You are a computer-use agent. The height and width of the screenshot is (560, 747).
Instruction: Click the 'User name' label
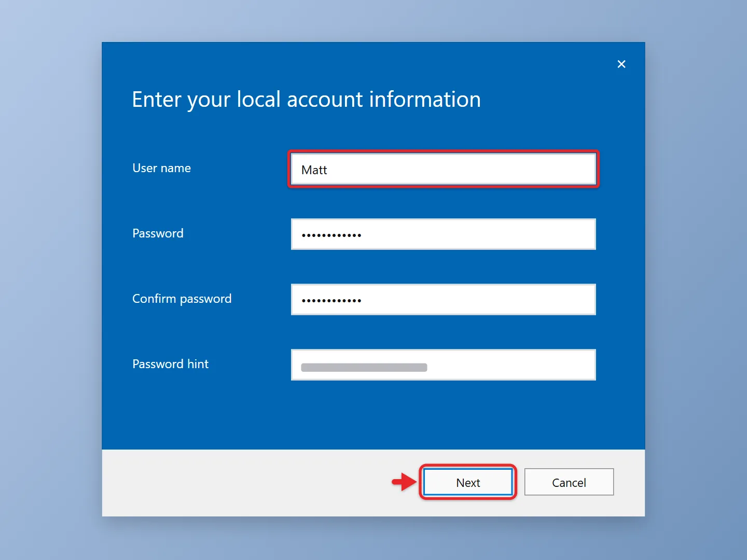(x=162, y=168)
